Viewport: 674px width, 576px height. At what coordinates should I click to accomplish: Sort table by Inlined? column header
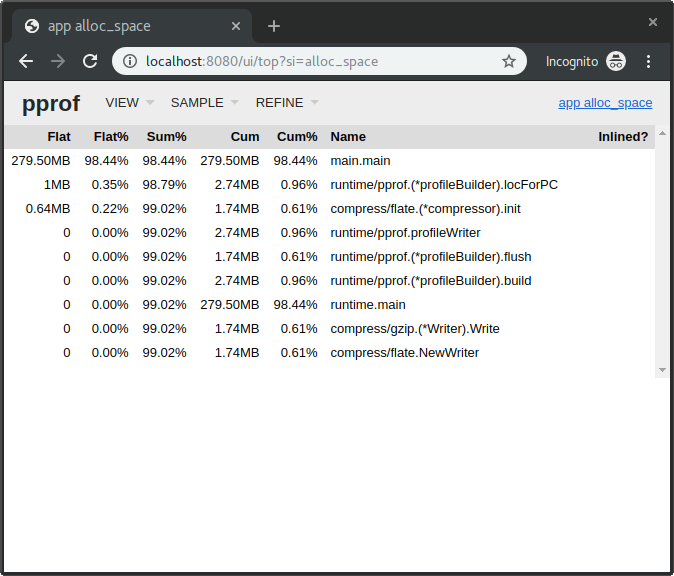623,137
